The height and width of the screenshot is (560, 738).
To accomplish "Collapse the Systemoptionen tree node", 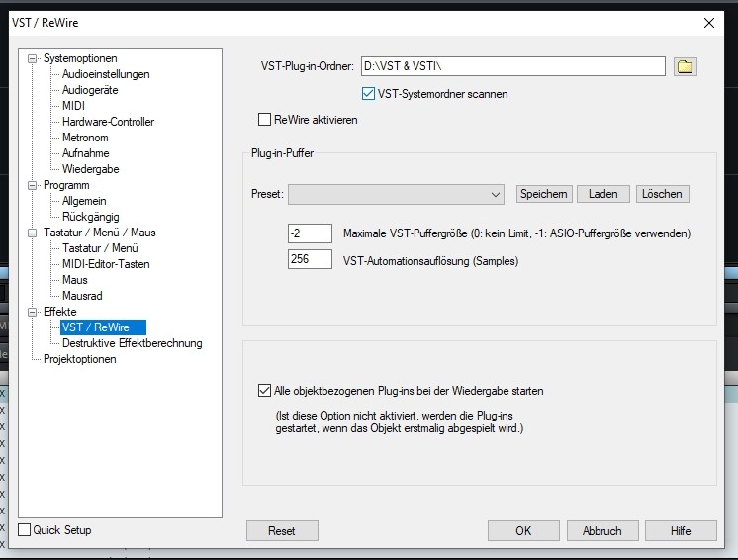I will 32,58.
